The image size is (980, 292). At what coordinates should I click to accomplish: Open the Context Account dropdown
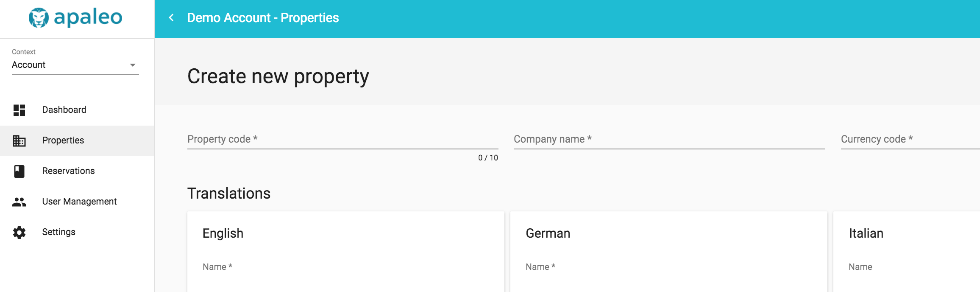(x=75, y=65)
